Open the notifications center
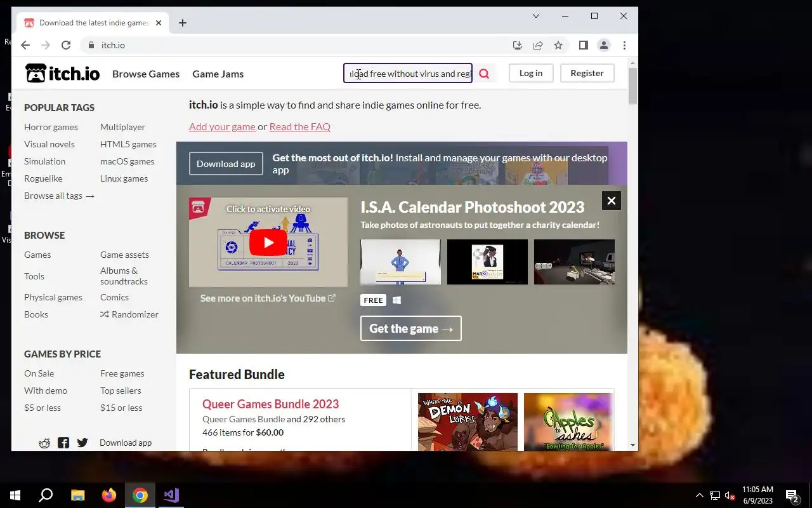This screenshot has height=508, width=812. click(792, 495)
